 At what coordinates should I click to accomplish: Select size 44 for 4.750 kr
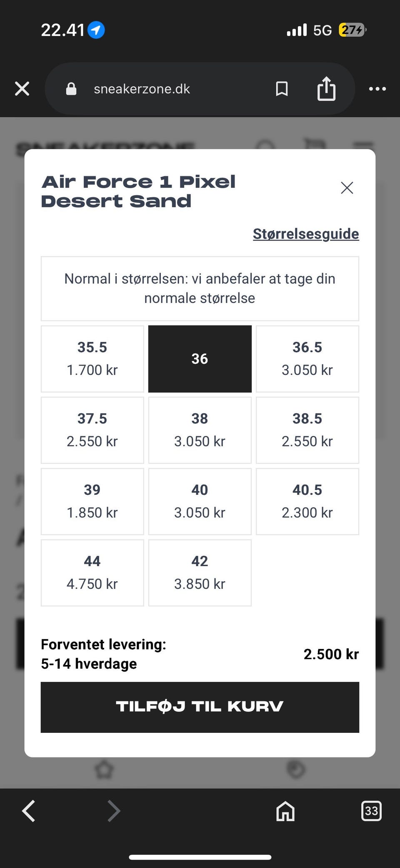tap(92, 573)
